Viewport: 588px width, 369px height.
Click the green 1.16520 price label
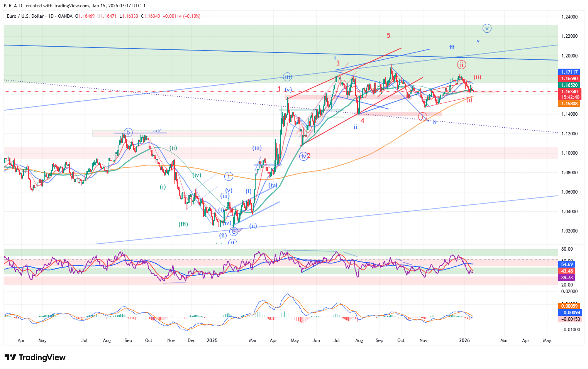pos(569,85)
